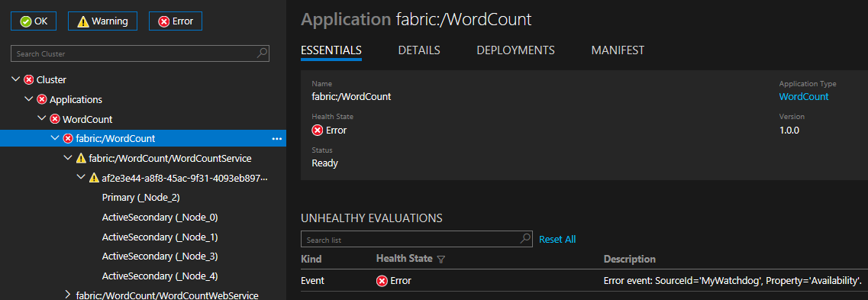Collapse the fabric:/WordCount node chevron
868x300 pixels.
[x=56, y=138]
